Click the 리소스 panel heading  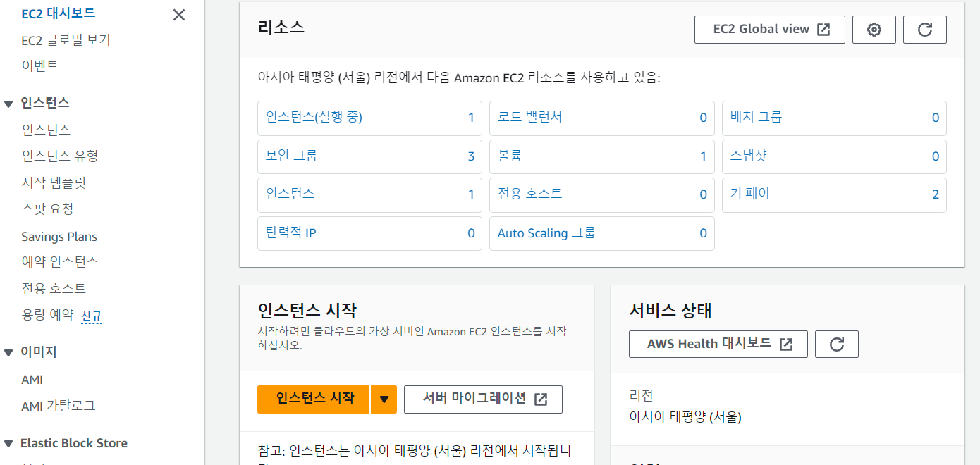pos(281,27)
